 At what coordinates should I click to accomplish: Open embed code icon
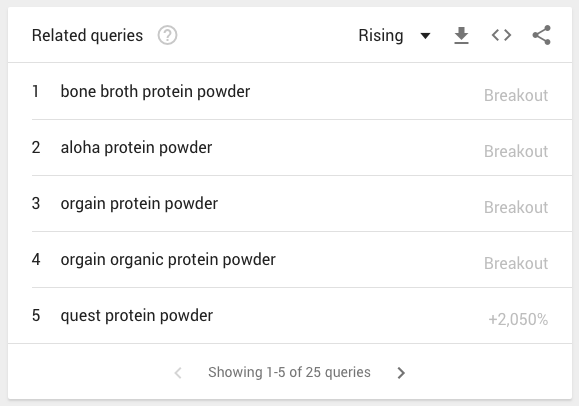(501, 35)
